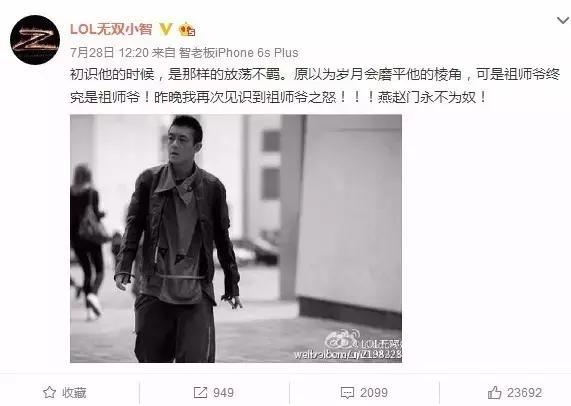Viewport: 571px width, 406px height.
Task: Click the LOL无双小智 username link
Action: [111, 29]
